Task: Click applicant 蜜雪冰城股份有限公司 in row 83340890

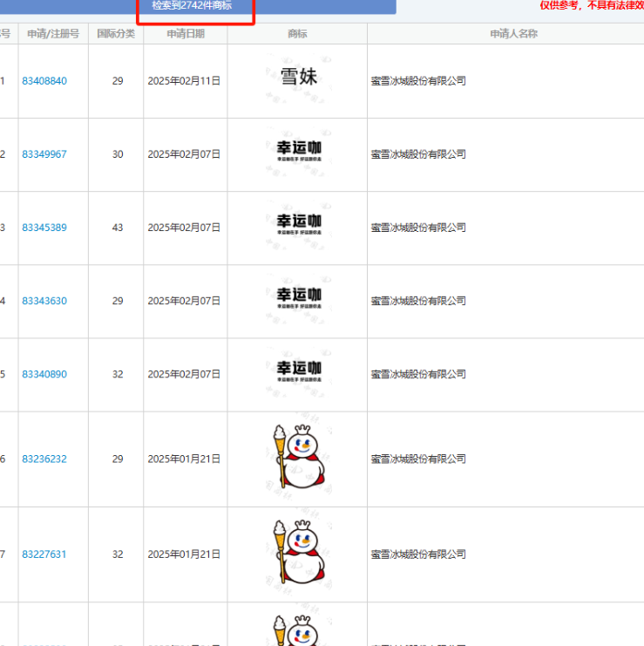Action: tap(418, 374)
